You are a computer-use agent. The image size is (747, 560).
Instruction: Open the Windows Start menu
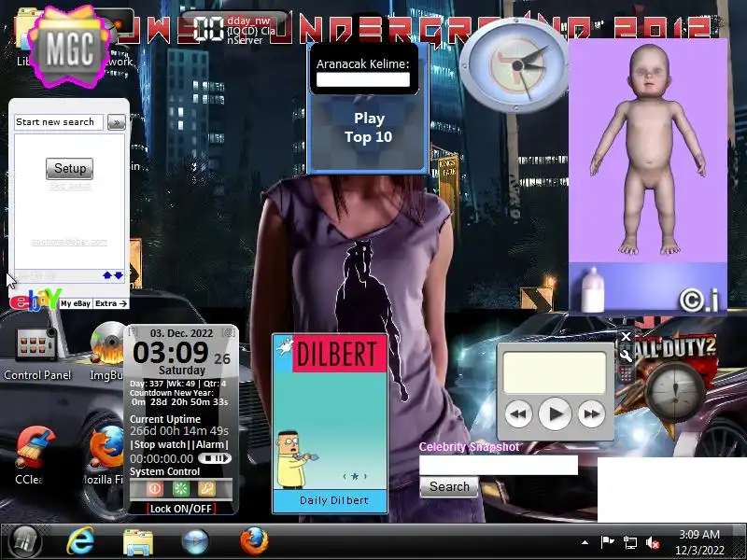(x=25, y=542)
